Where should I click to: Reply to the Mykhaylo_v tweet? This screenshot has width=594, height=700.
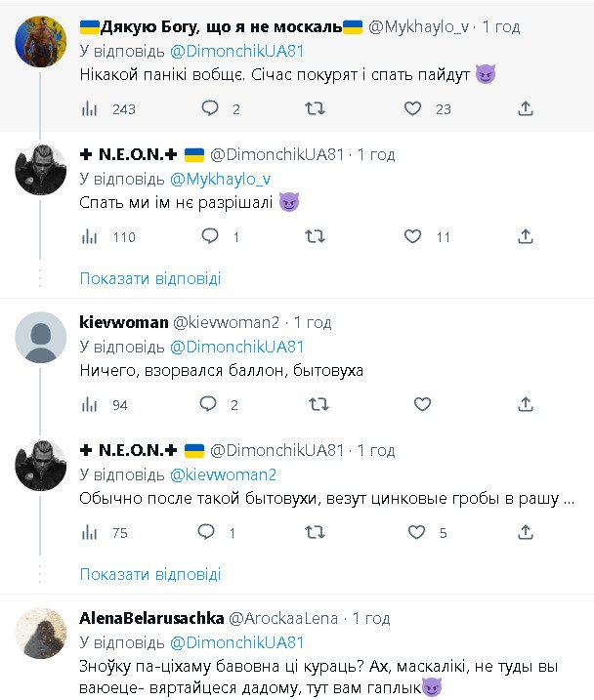[x=208, y=108]
